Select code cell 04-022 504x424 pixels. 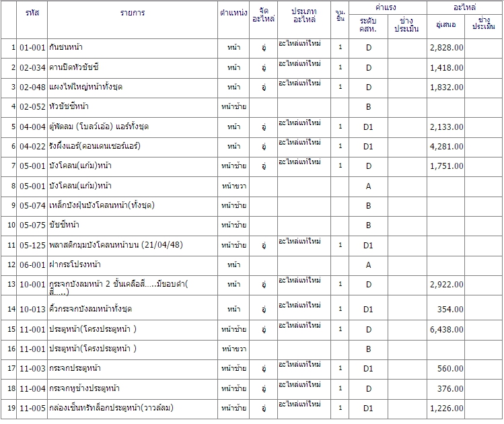point(32,147)
